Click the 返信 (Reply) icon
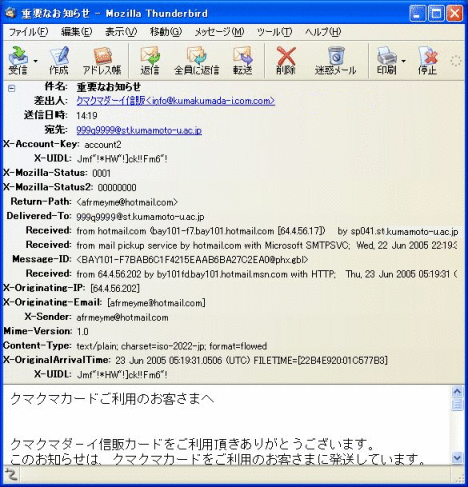The width and height of the screenshot is (468, 487). [150, 61]
